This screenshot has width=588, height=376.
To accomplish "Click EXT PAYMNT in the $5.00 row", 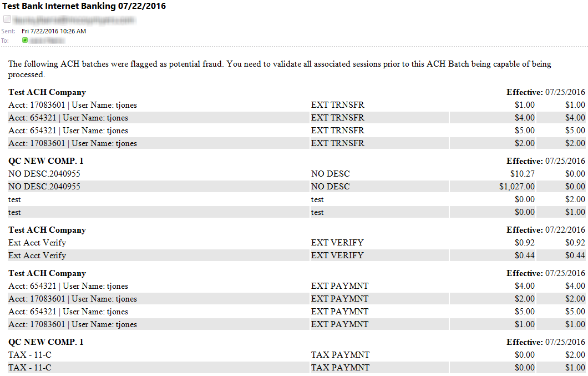I will (x=339, y=312).
